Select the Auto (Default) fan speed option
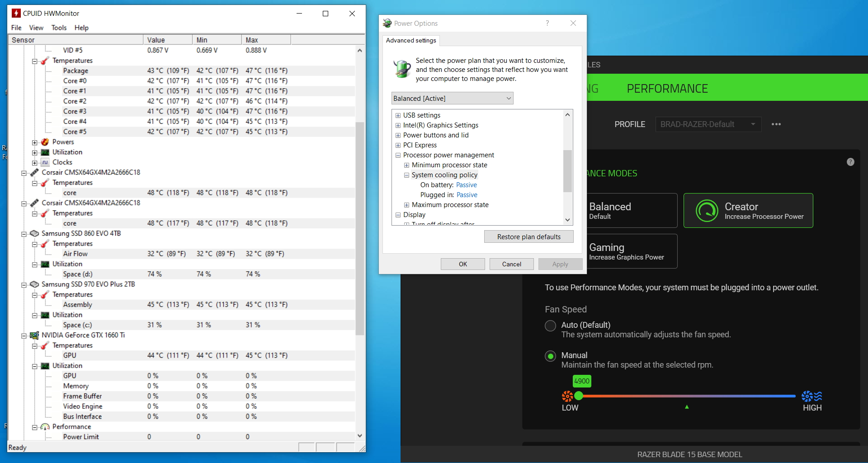 tap(550, 326)
